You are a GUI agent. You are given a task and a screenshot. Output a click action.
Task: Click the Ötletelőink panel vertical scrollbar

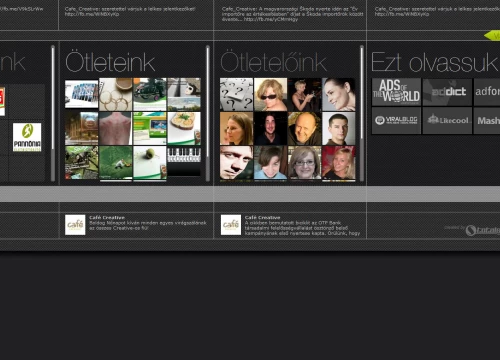pyautogui.click(x=362, y=113)
